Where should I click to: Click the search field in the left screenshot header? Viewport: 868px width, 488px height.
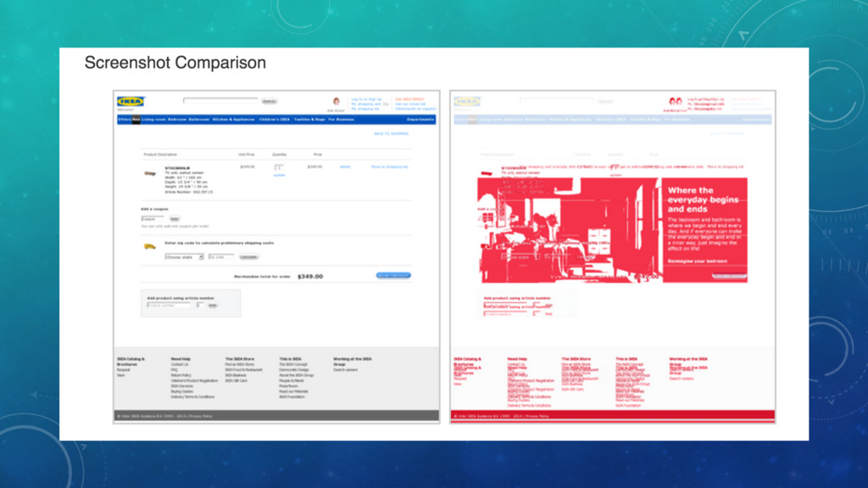point(220,101)
